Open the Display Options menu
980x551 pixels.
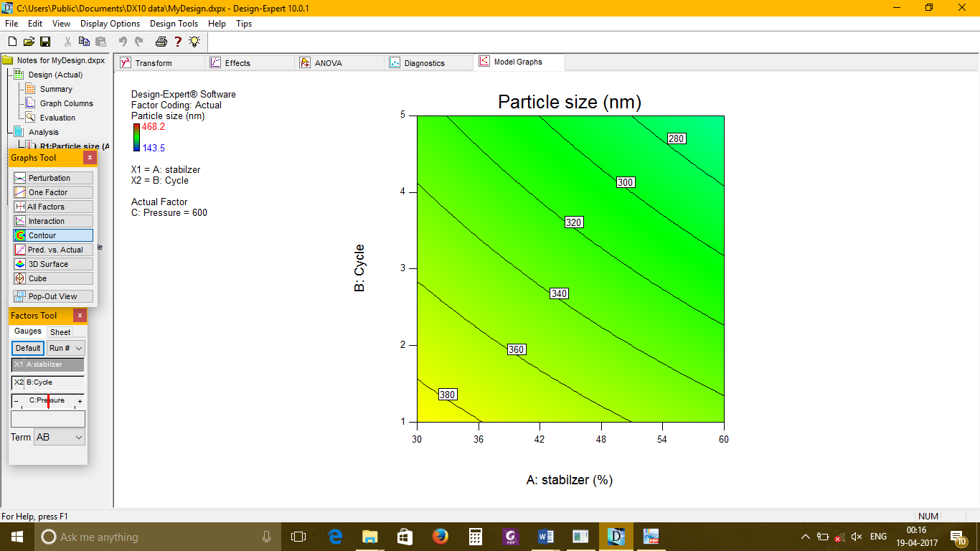tap(110, 24)
